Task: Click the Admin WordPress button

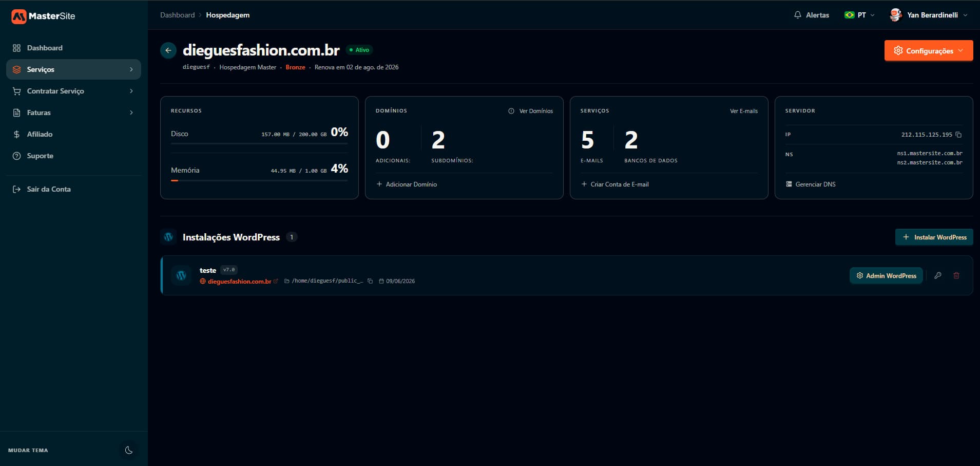Action: click(x=886, y=275)
